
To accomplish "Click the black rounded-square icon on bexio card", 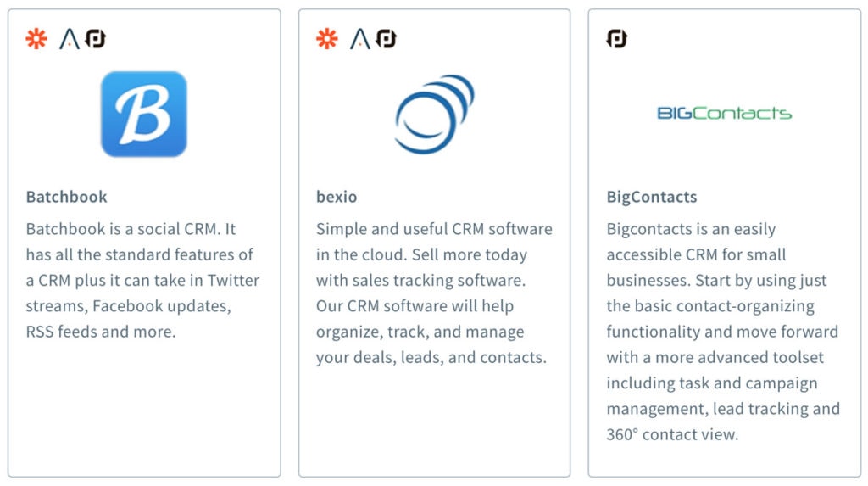I will pyautogui.click(x=386, y=39).
